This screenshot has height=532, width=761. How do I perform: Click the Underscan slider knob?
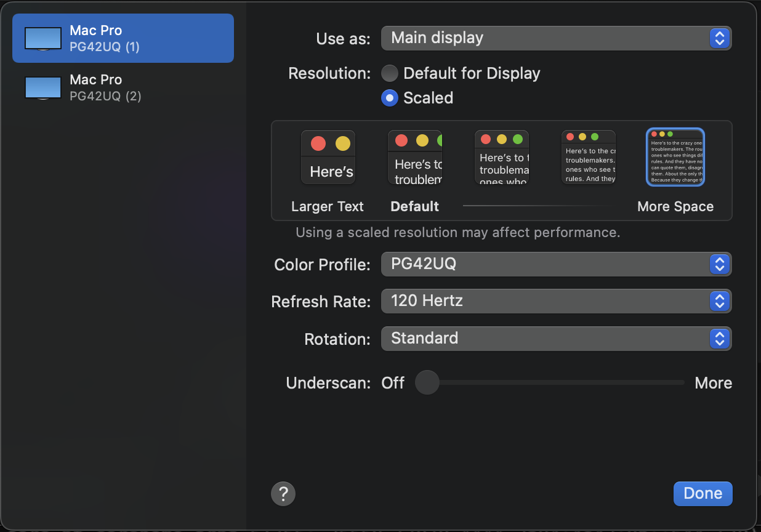coord(427,382)
